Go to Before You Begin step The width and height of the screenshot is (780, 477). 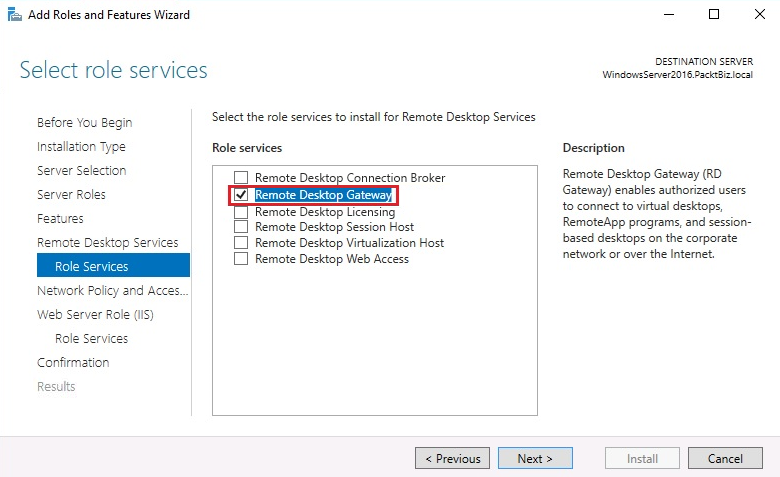[x=84, y=123]
